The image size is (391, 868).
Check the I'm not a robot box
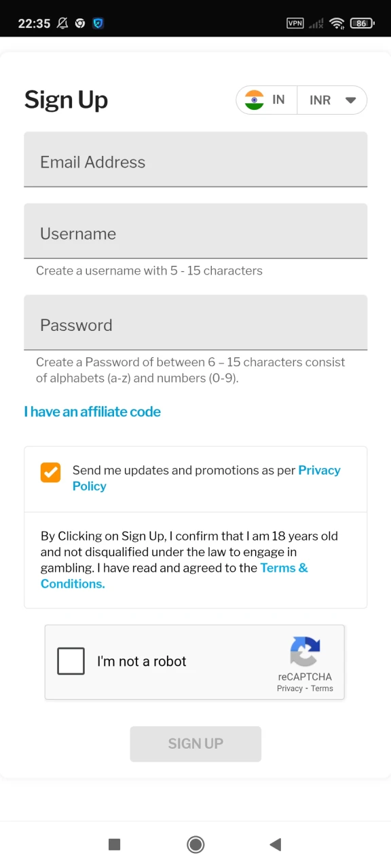point(71,661)
